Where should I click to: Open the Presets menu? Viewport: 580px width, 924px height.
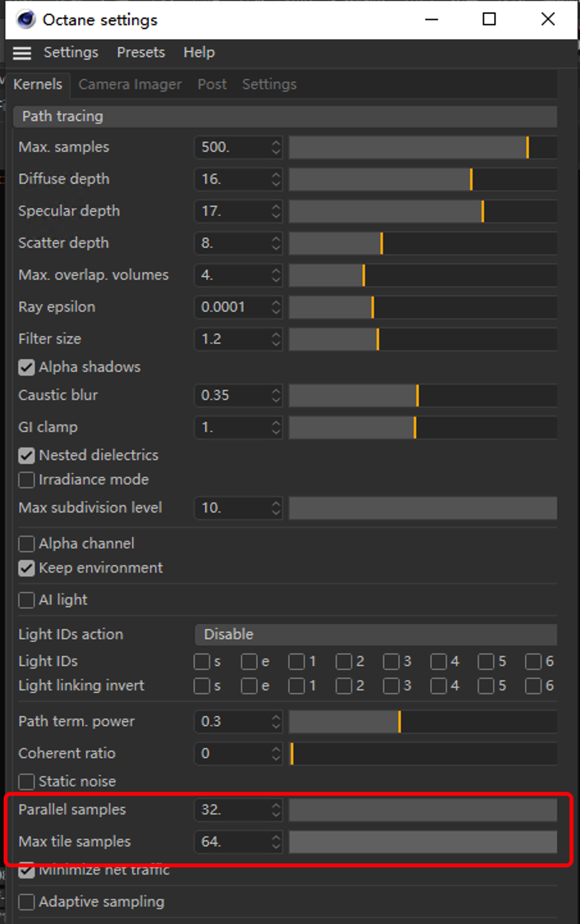[141, 52]
